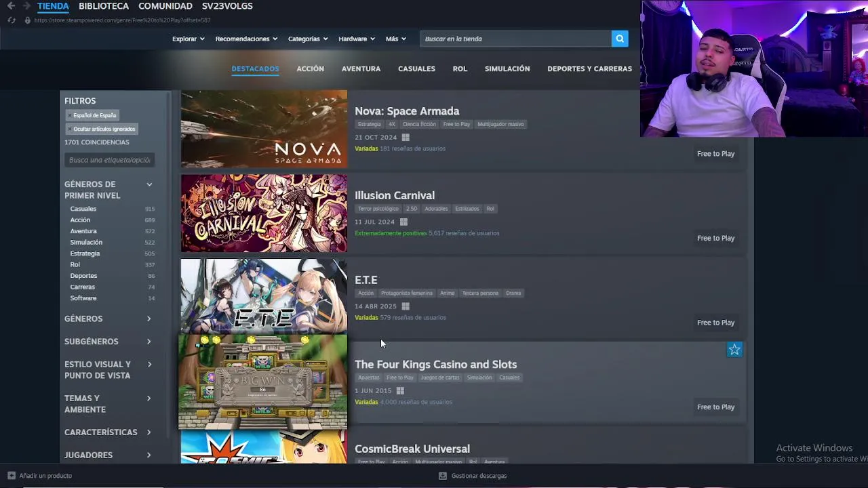Click Windows icon on E.T.E row
This screenshot has width=868, height=488.
click(x=406, y=306)
